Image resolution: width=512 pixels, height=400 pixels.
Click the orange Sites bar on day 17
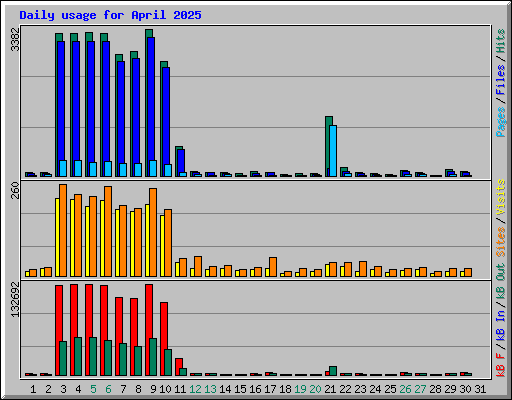point(273,267)
